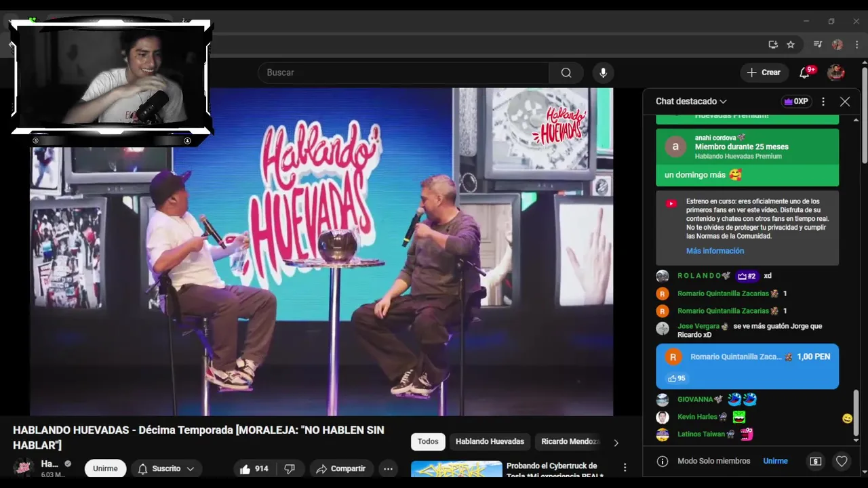
Task: Click Kevin Harles chat username
Action: 697,417
